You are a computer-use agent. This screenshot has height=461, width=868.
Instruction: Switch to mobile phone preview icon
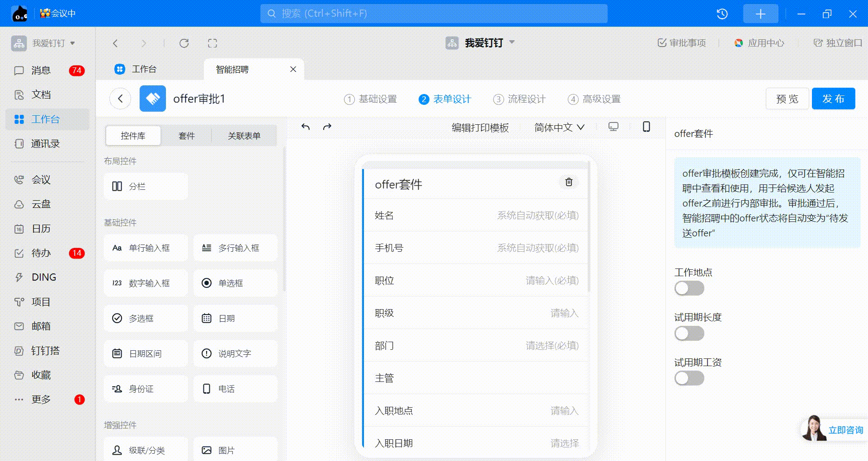646,127
